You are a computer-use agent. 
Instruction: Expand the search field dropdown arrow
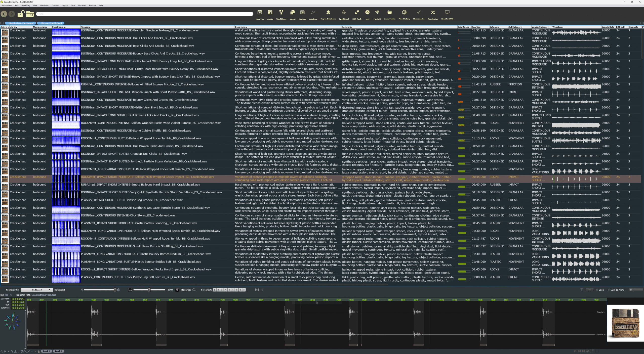coord(37,14)
